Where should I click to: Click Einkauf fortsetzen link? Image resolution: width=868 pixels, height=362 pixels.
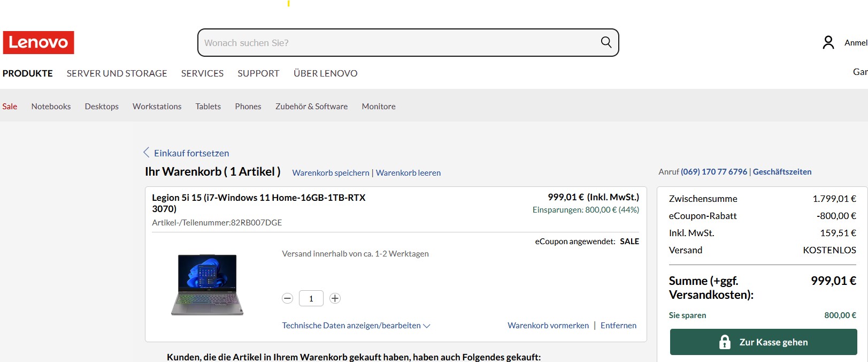[191, 153]
